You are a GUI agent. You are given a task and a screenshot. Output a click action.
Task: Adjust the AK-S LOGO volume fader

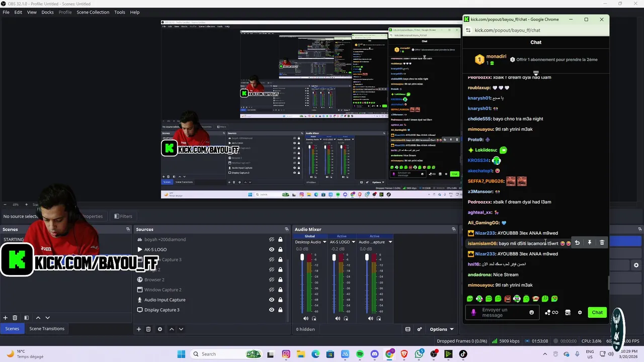334,257
